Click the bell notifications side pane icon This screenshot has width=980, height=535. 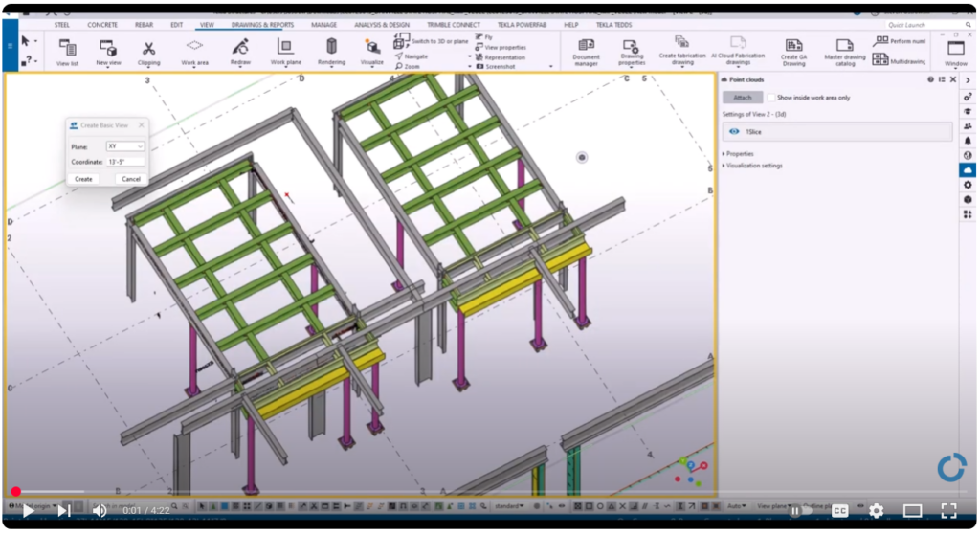click(x=968, y=141)
